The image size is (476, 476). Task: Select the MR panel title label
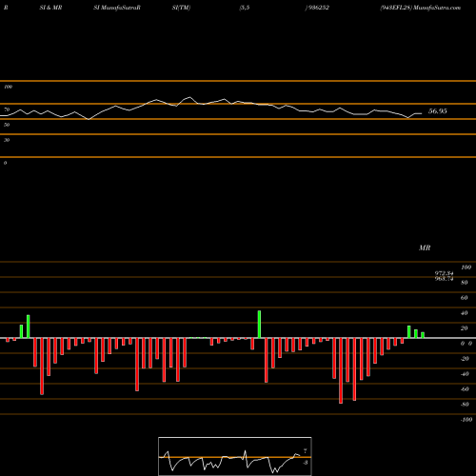tap(425, 248)
